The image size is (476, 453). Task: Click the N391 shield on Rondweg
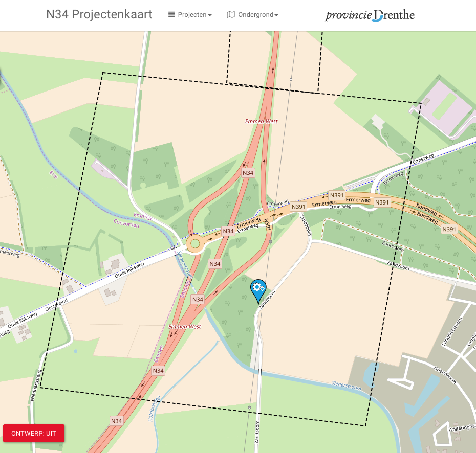pos(449,229)
